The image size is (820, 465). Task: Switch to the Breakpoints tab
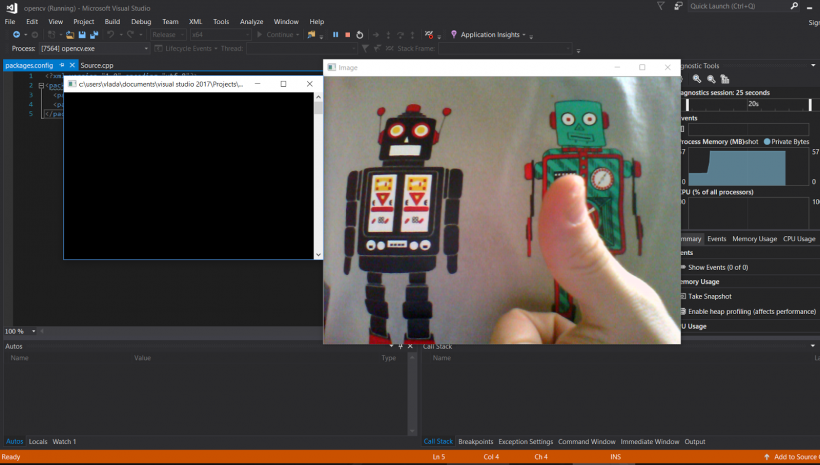coord(475,441)
